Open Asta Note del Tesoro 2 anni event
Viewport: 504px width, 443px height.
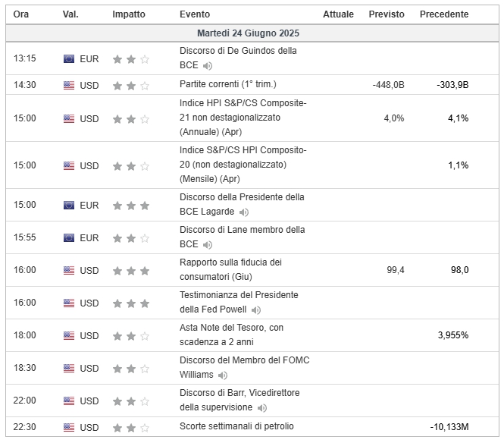click(231, 335)
